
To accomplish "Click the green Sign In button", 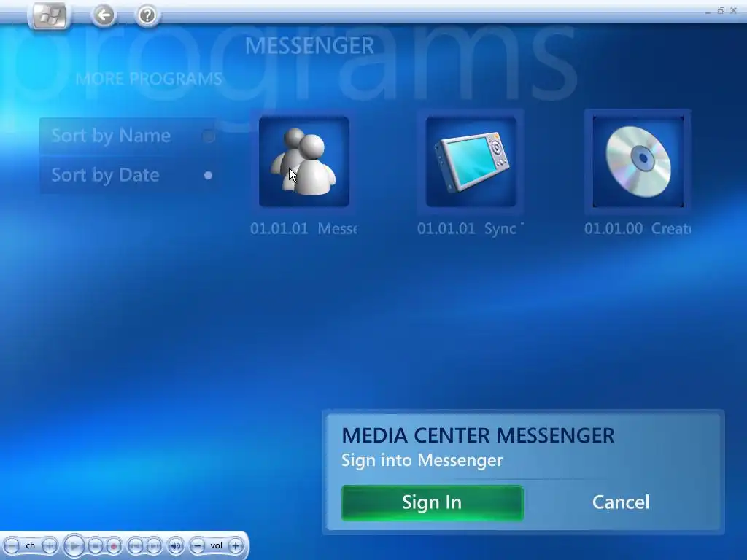I will 432,502.
